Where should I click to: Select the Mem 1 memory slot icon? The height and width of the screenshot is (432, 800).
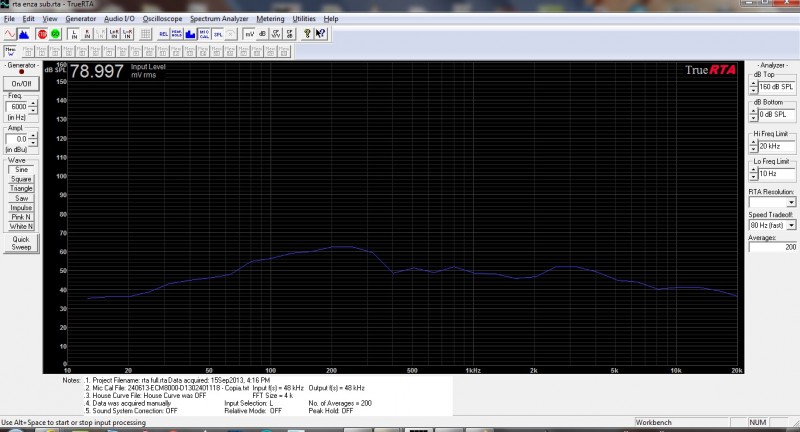coord(28,51)
